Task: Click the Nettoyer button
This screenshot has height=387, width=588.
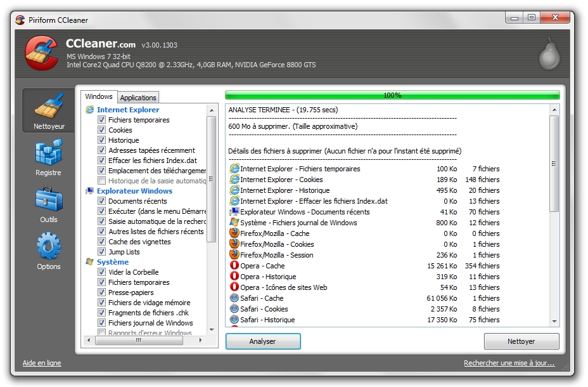Action: click(521, 341)
